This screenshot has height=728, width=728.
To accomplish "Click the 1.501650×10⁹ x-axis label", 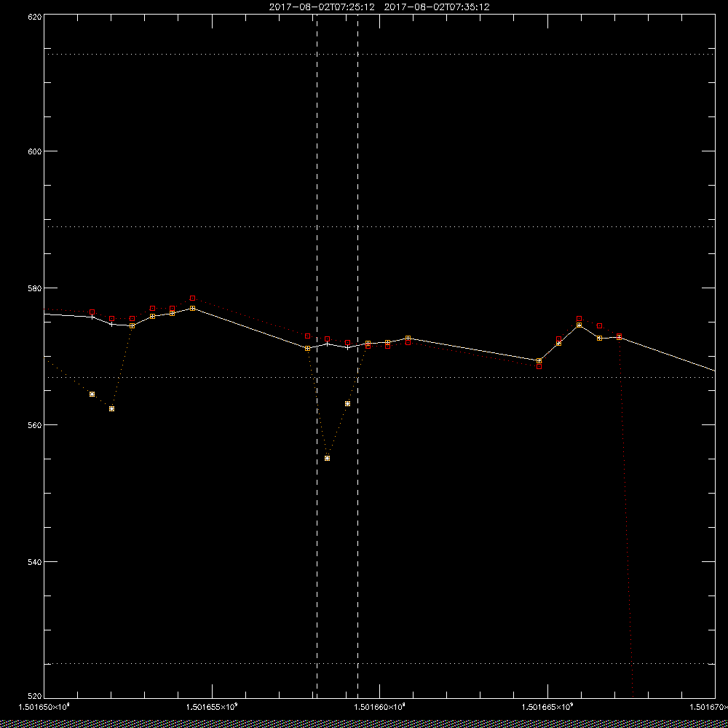I will (x=44, y=707).
